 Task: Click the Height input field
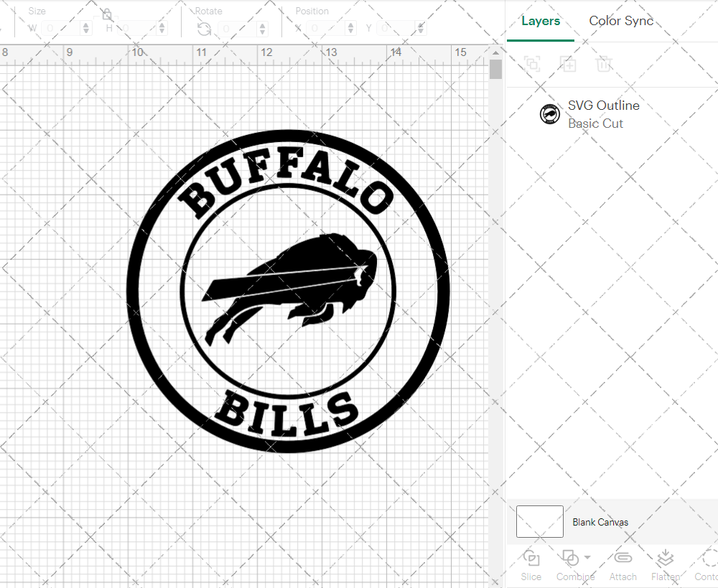[x=136, y=29]
